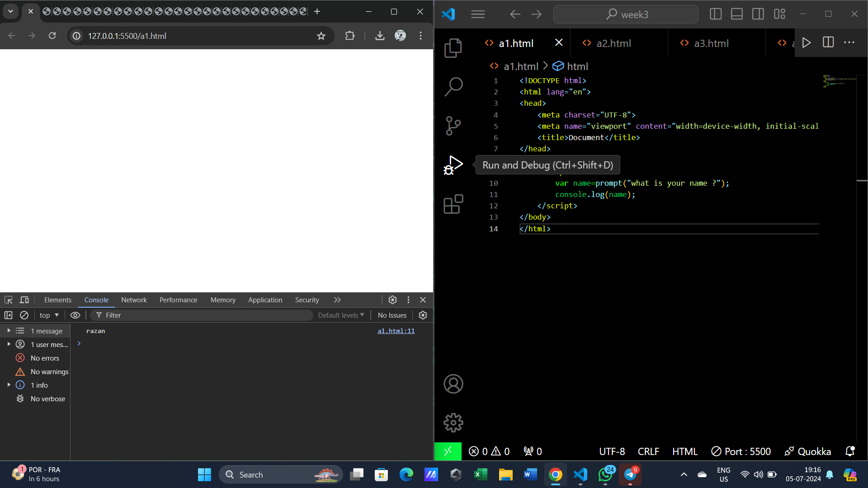Open the Chrome profile avatar

tap(400, 36)
